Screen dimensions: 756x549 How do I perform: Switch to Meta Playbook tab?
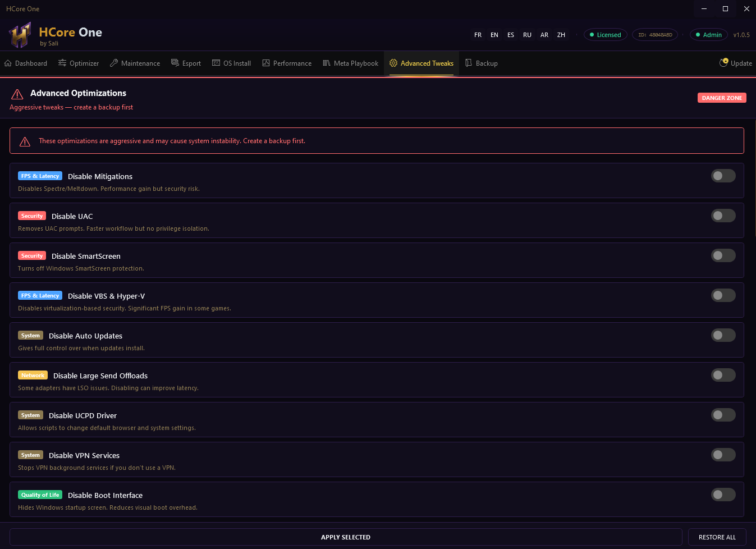coord(351,63)
